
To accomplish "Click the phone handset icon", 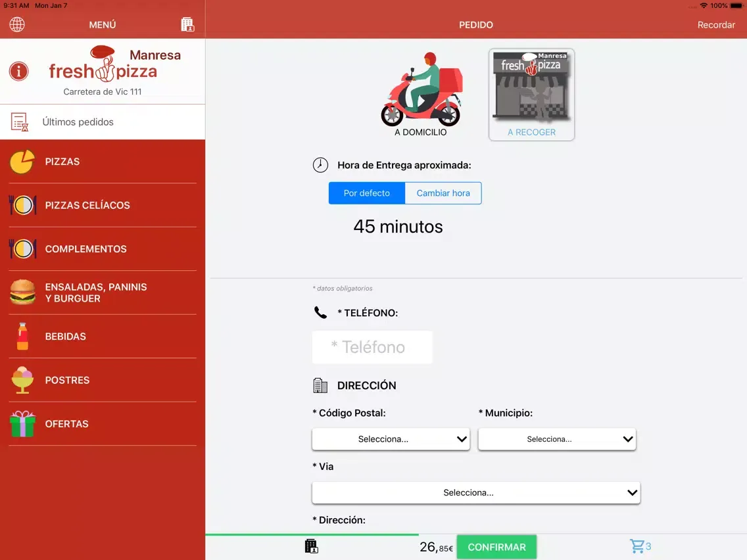I will 321,313.
